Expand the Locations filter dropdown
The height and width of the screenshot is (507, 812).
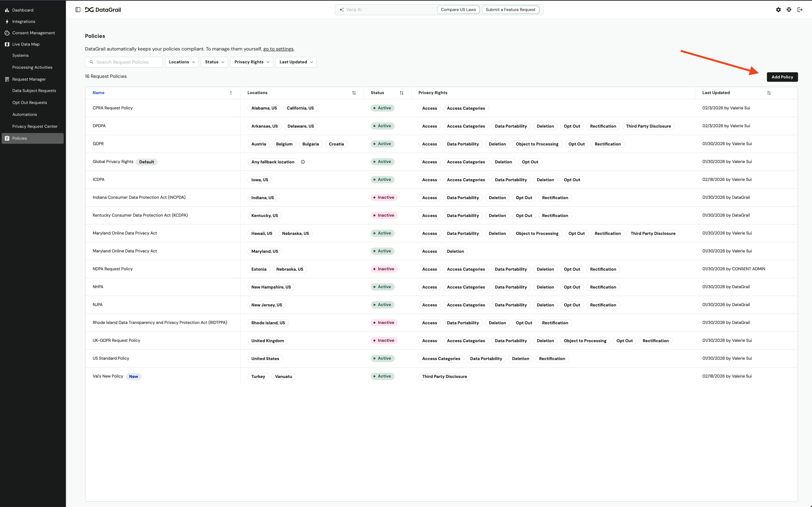[x=182, y=62]
